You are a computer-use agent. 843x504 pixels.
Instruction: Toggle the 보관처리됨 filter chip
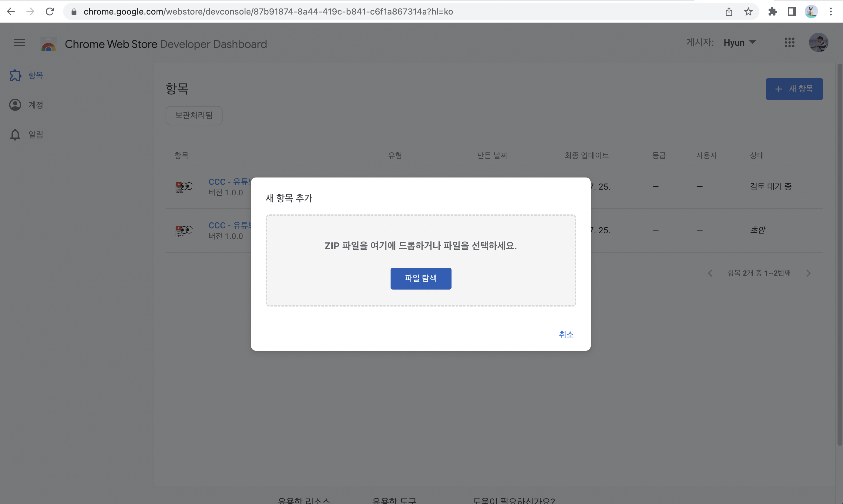coord(194,115)
